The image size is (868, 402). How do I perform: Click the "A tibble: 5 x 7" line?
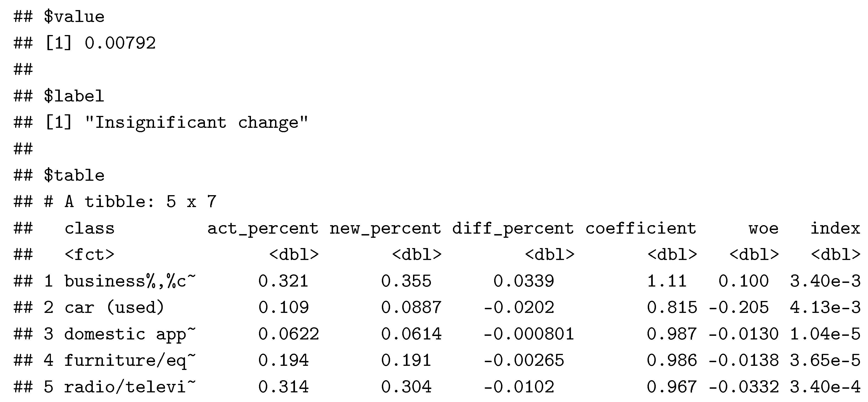(x=140, y=202)
